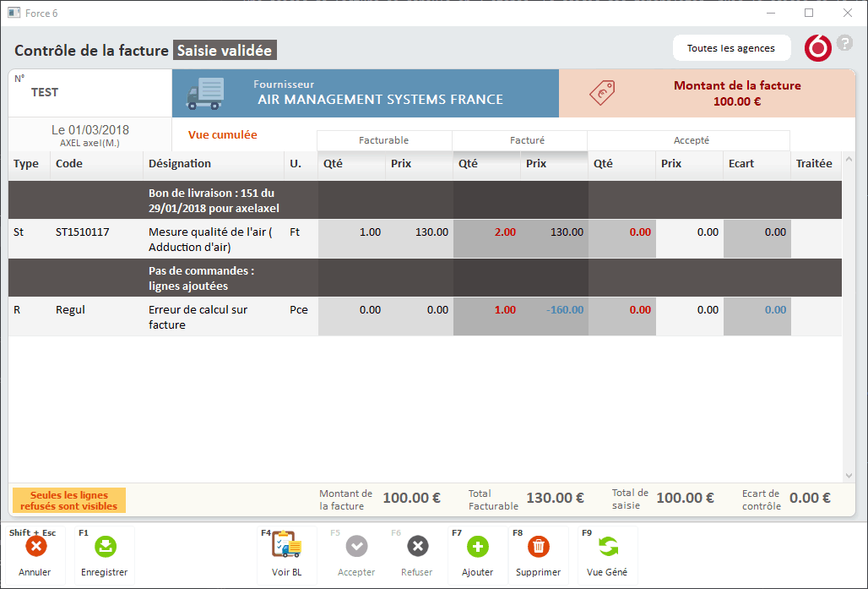Click the Force 6 title bar app icon
This screenshot has height=589, width=868.
click(14, 13)
